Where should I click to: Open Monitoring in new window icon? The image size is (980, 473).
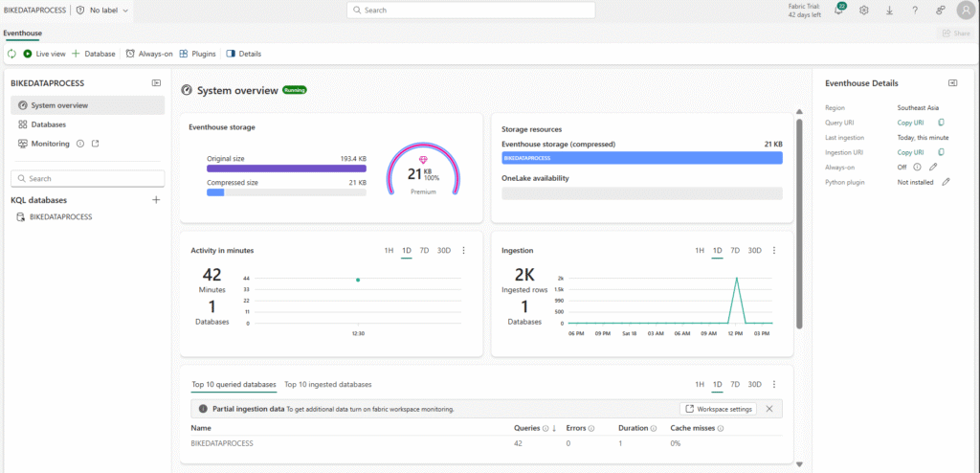95,144
